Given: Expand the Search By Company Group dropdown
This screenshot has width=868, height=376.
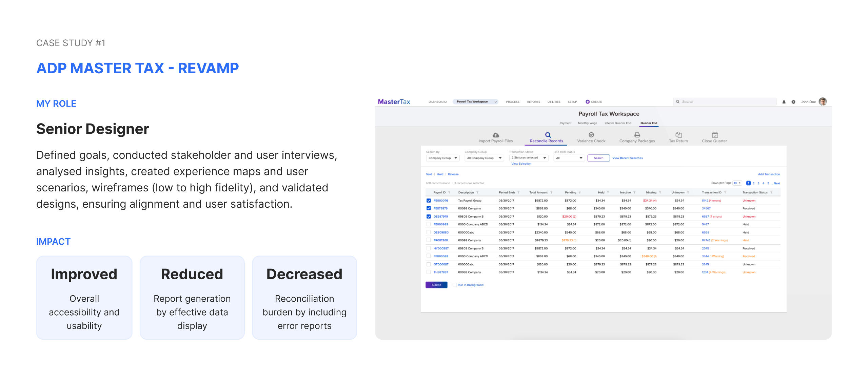Looking at the screenshot, I should [442, 158].
